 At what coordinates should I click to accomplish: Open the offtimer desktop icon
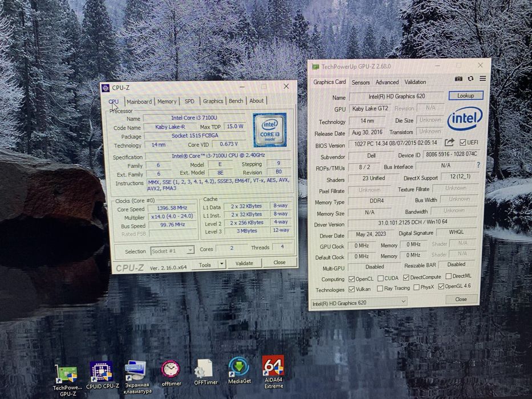(x=171, y=373)
